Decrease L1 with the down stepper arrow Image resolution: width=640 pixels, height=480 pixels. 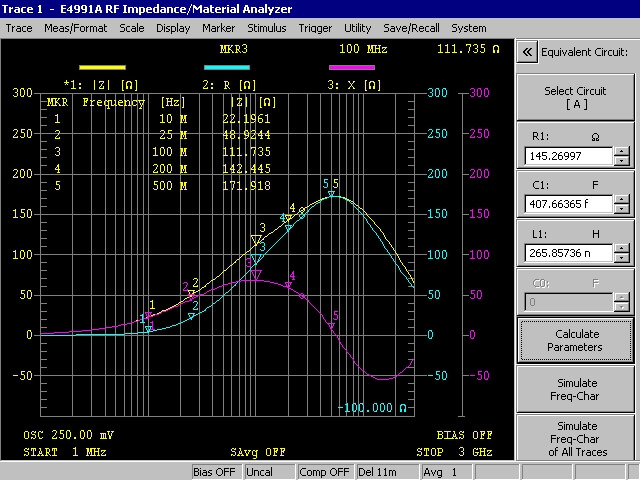click(622, 258)
